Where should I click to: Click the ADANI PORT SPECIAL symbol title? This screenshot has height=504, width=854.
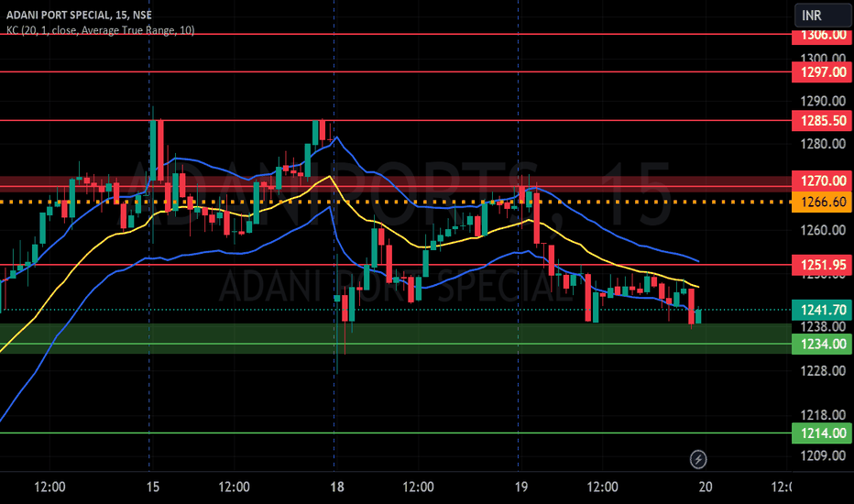coord(79,15)
